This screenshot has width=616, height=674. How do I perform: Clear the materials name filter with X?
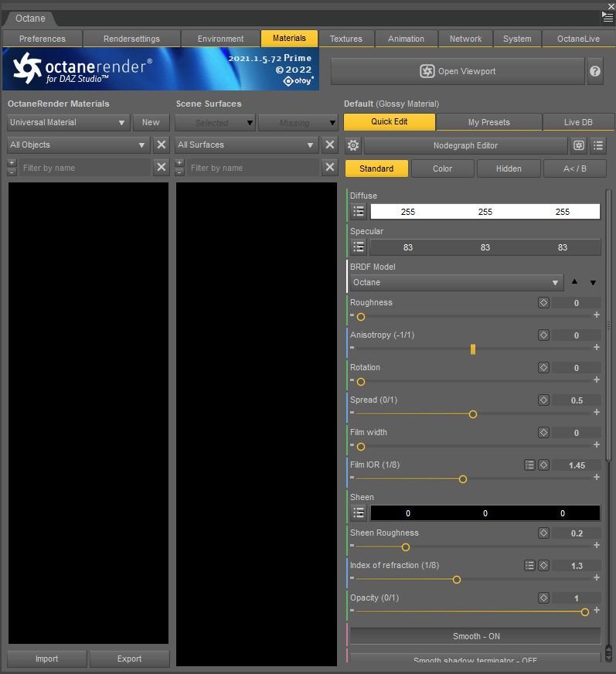pos(162,167)
